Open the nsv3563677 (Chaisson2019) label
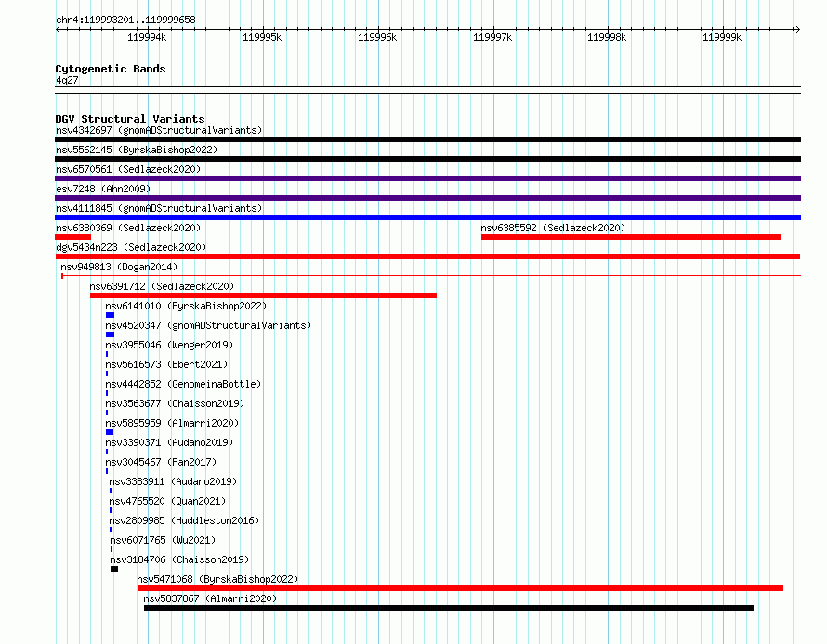 pyautogui.click(x=175, y=403)
